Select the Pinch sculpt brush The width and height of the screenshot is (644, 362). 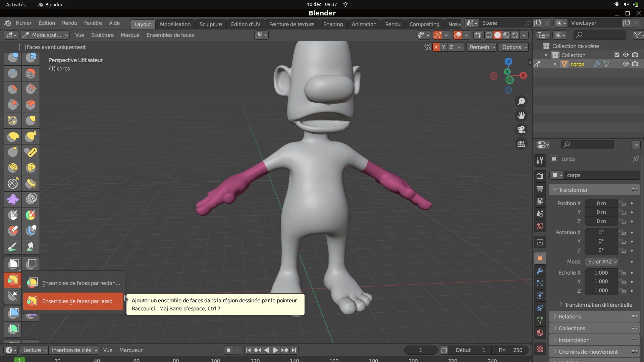tap(13, 121)
